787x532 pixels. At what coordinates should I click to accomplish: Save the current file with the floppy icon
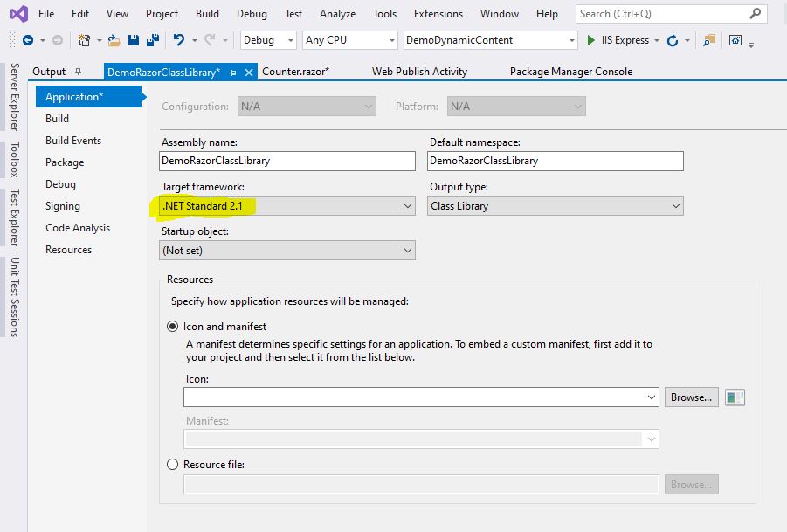coord(134,40)
